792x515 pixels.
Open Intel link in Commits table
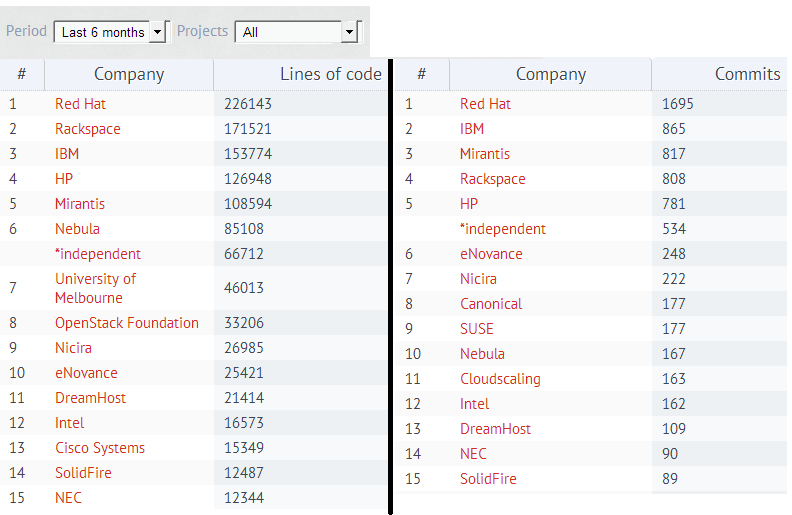tap(475, 404)
